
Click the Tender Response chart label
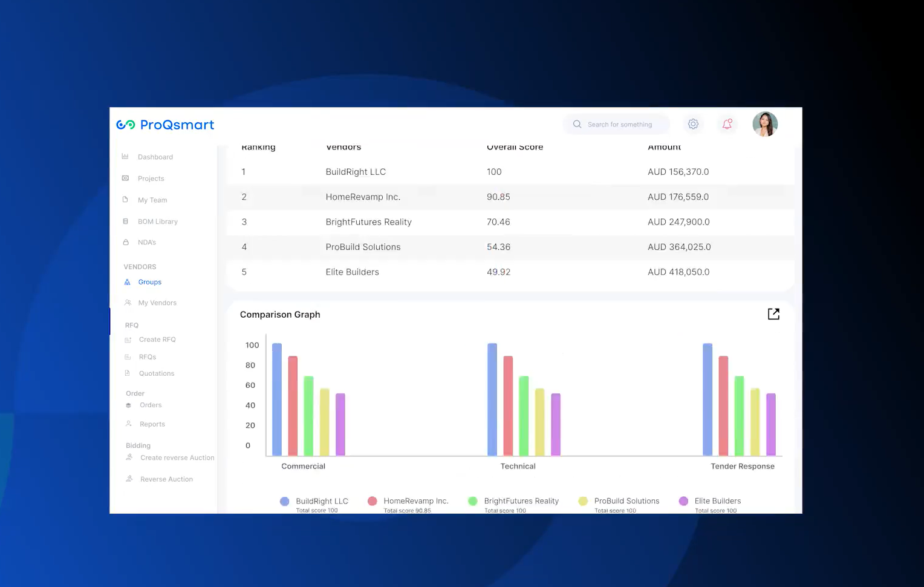[743, 466]
